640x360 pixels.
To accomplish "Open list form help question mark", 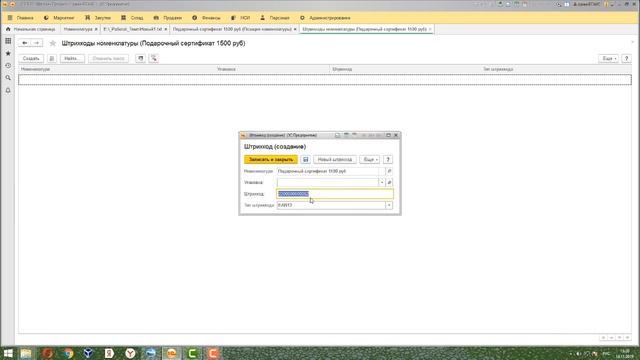I will pos(627,58).
